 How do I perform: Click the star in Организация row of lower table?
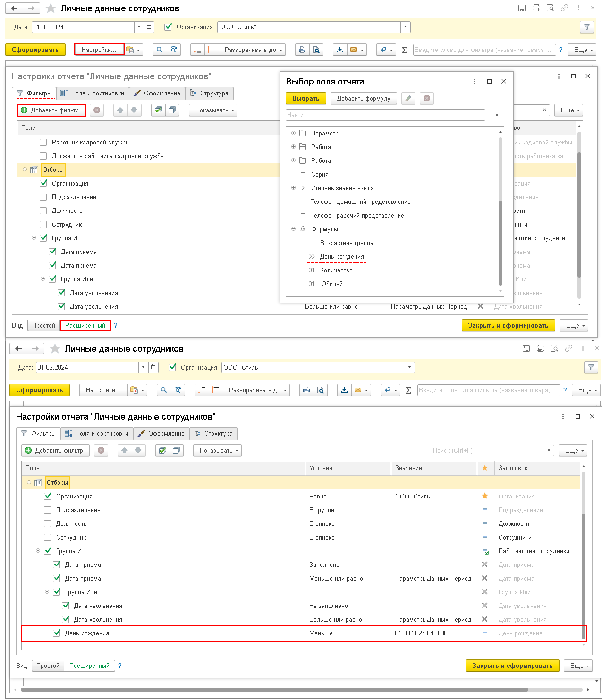(485, 496)
